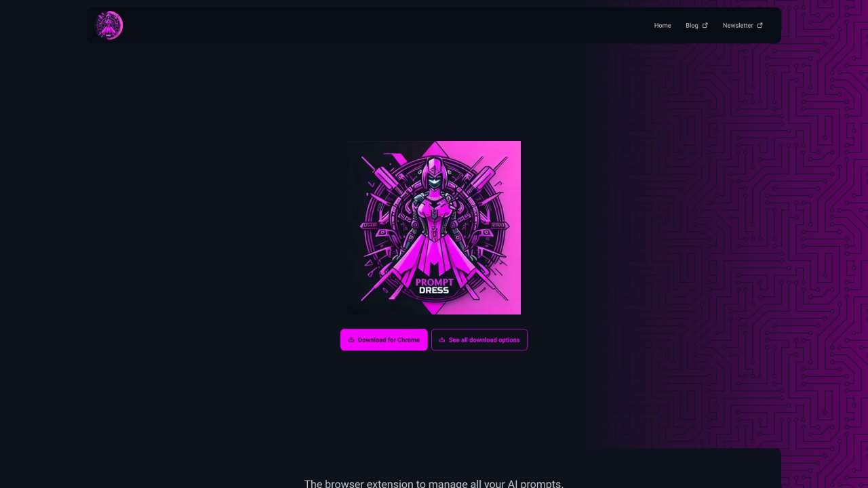Screen dimensions: 868x488
Task: Click the PROMPT DRESS lettering in artwork
Action: point(434,286)
